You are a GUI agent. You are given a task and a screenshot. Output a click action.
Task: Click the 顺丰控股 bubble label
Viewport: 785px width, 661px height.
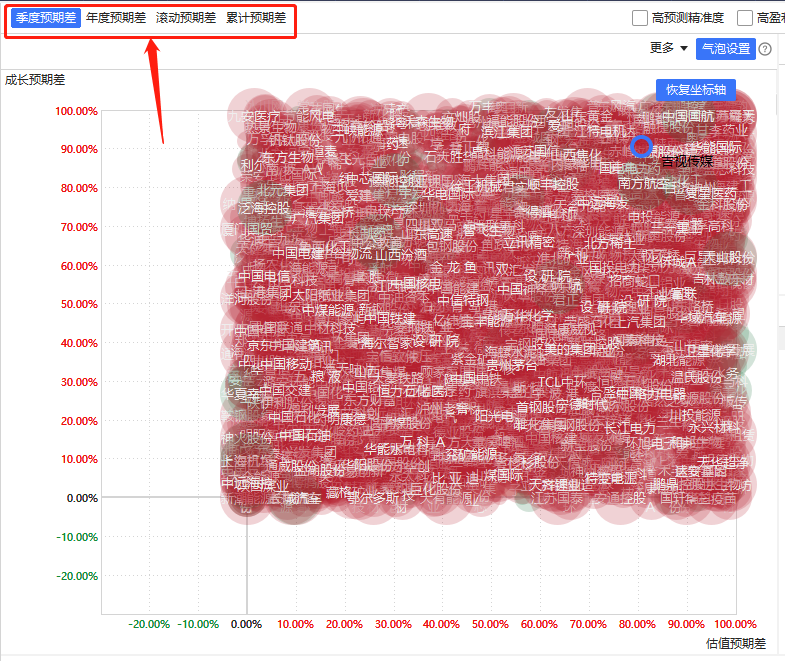tap(553, 184)
